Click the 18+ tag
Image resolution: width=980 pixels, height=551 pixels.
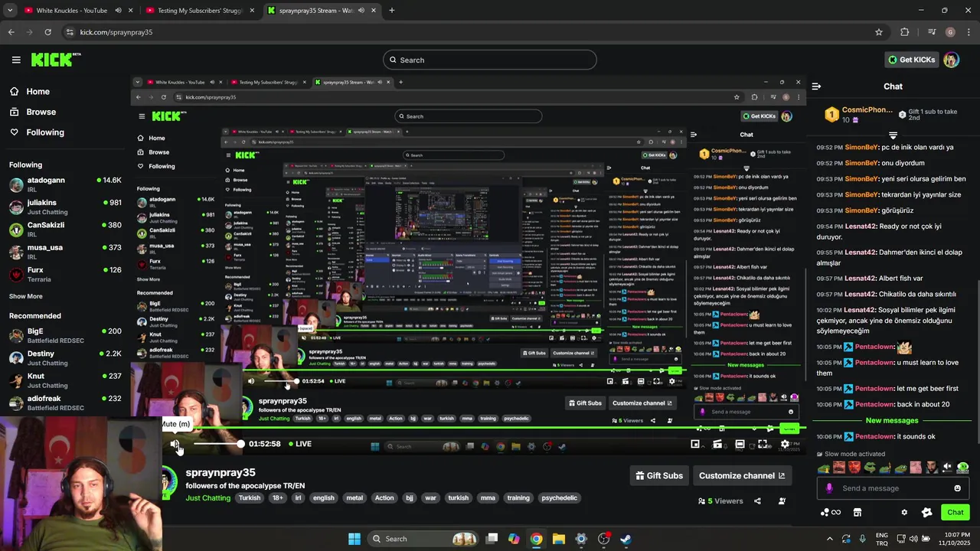278,498
